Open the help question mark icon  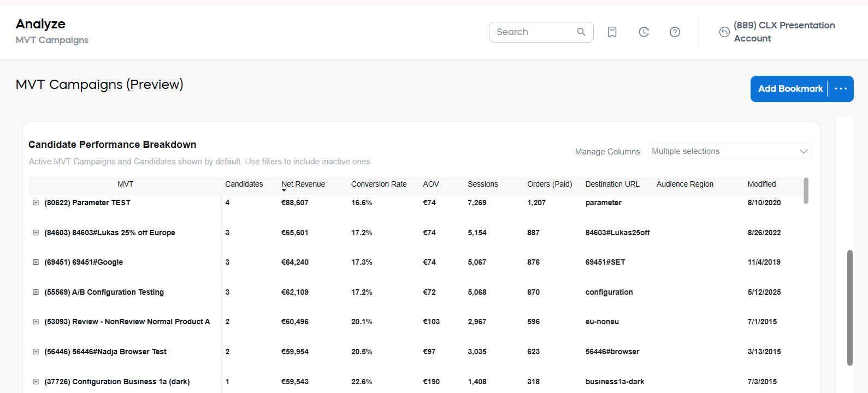675,32
